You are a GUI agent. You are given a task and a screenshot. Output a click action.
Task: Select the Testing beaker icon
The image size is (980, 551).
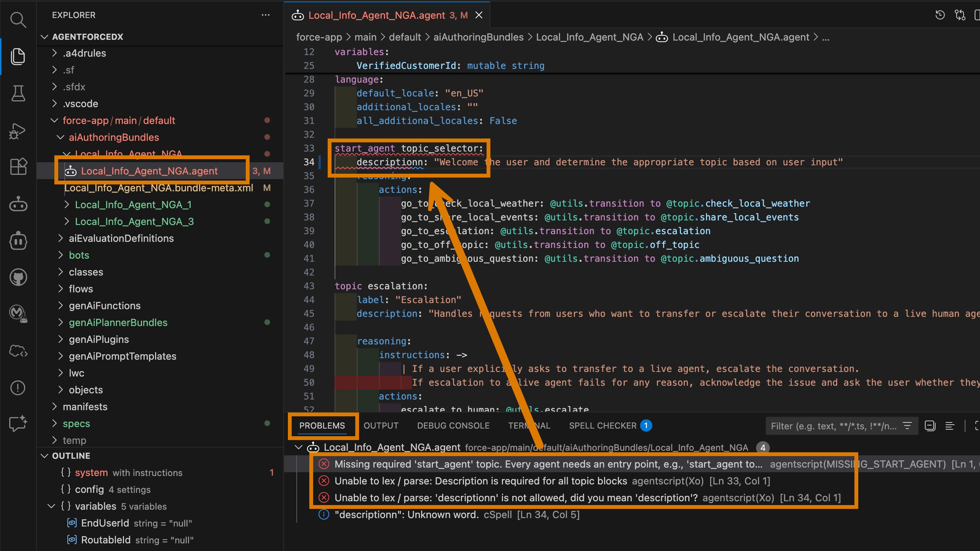pos(18,93)
